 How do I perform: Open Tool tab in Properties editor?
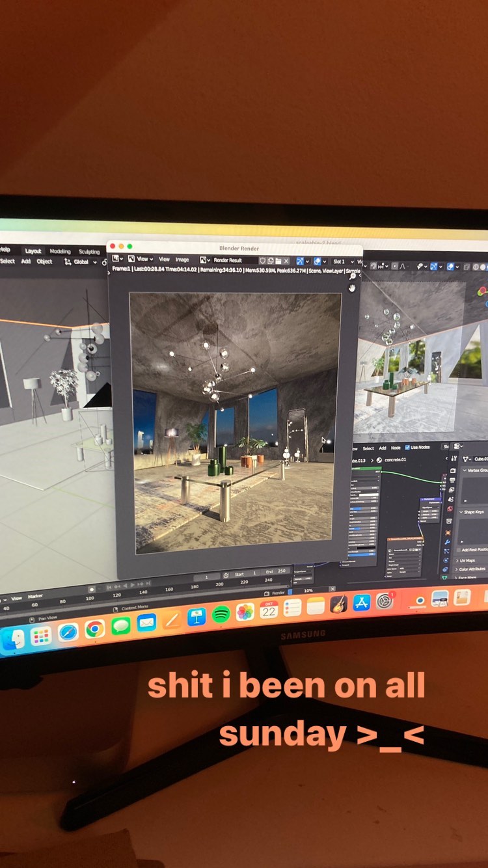[454, 459]
